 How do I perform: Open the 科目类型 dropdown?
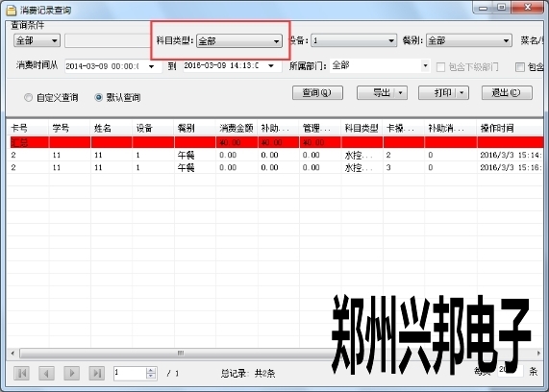point(239,41)
